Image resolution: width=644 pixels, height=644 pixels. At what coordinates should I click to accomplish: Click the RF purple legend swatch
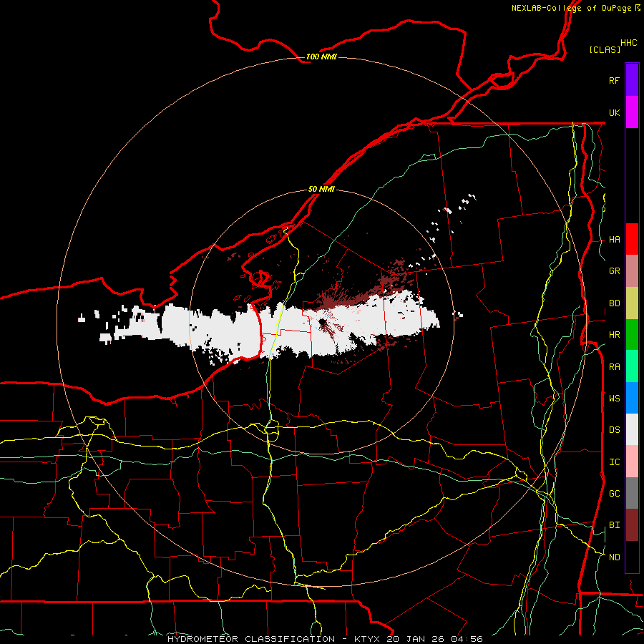point(632,80)
